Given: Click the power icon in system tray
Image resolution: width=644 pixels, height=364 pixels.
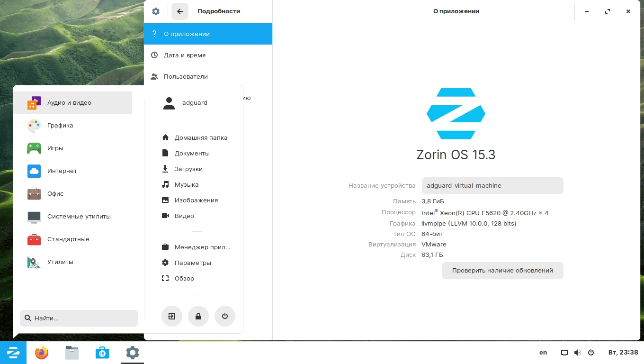Looking at the screenshot, I should 591,353.
